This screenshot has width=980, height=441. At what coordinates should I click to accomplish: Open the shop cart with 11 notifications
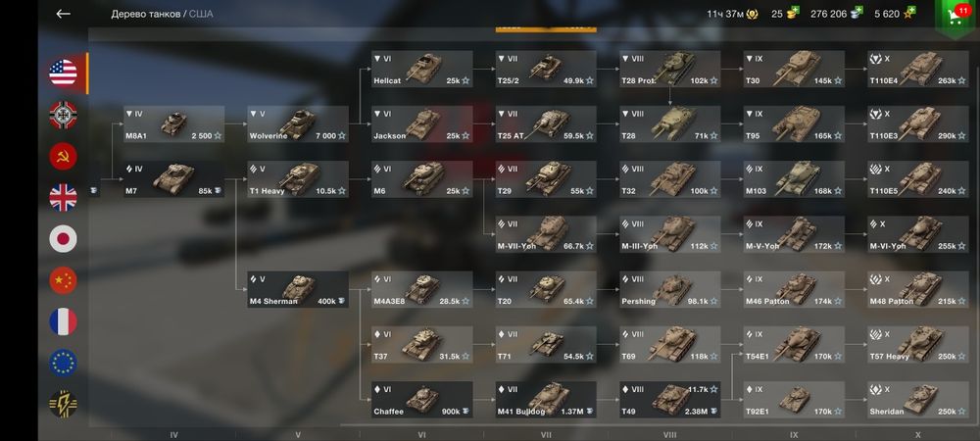956,17
